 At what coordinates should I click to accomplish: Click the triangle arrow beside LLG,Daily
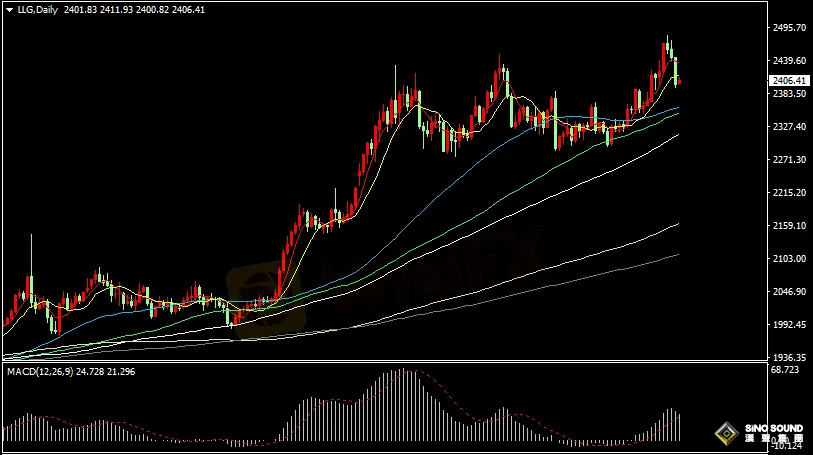(9, 9)
